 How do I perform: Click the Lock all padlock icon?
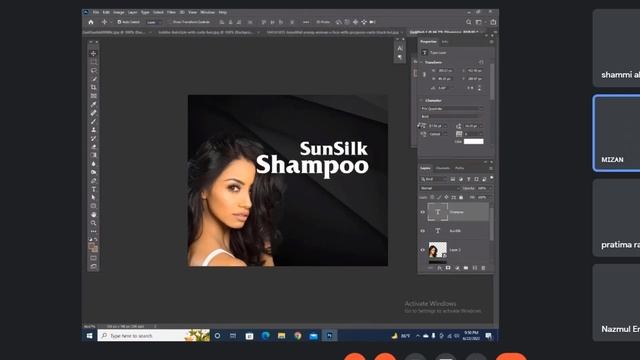(461, 198)
